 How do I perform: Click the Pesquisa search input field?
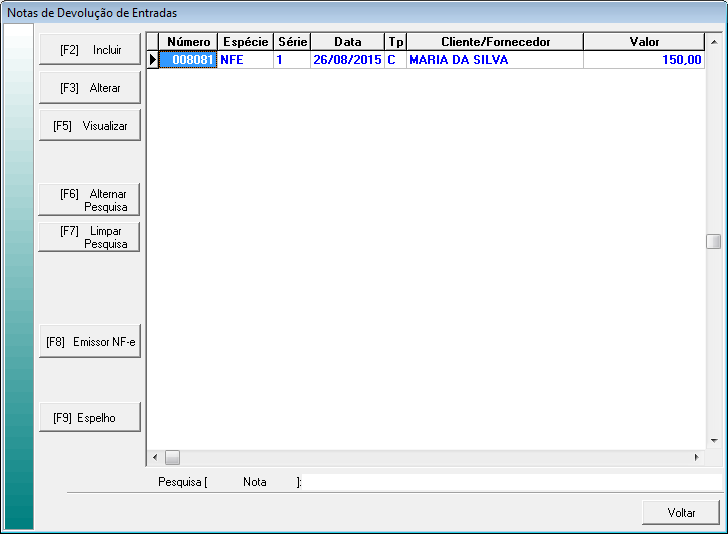pos(510,482)
